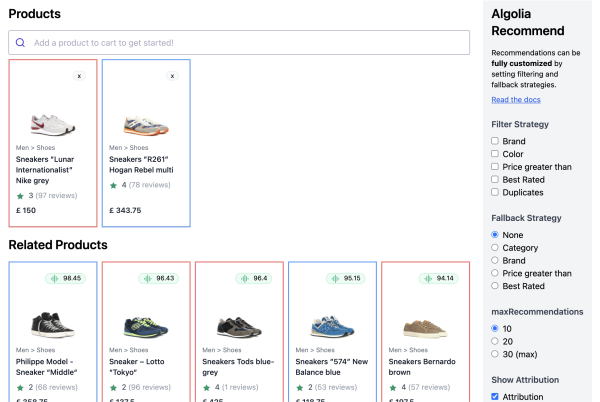Remove Hogan Rebel R261 with x button

click(x=173, y=76)
